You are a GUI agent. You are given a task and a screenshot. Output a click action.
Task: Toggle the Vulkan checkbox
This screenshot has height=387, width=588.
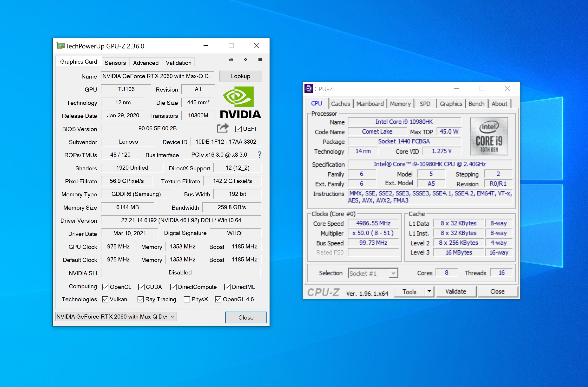pyautogui.click(x=105, y=299)
